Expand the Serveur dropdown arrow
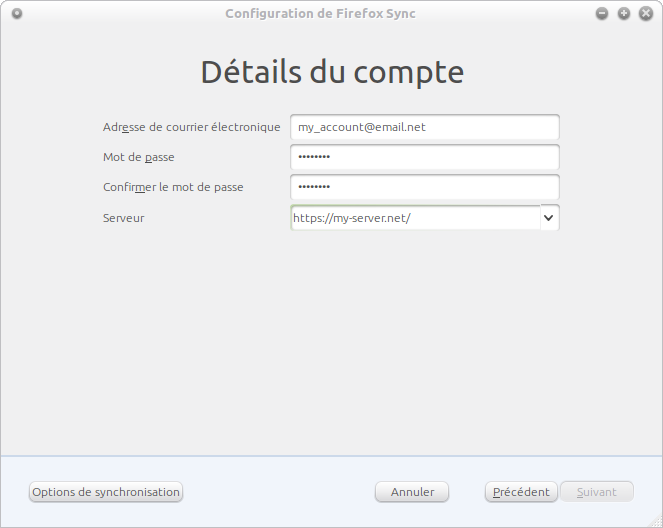This screenshot has width=663, height=528. (549, 218)
